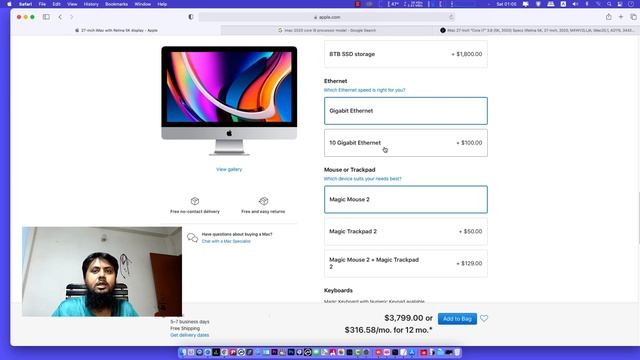Open 'Which device suits your needs best?'
This screenshot has width=640, height=360.
[x=363, y=178]
